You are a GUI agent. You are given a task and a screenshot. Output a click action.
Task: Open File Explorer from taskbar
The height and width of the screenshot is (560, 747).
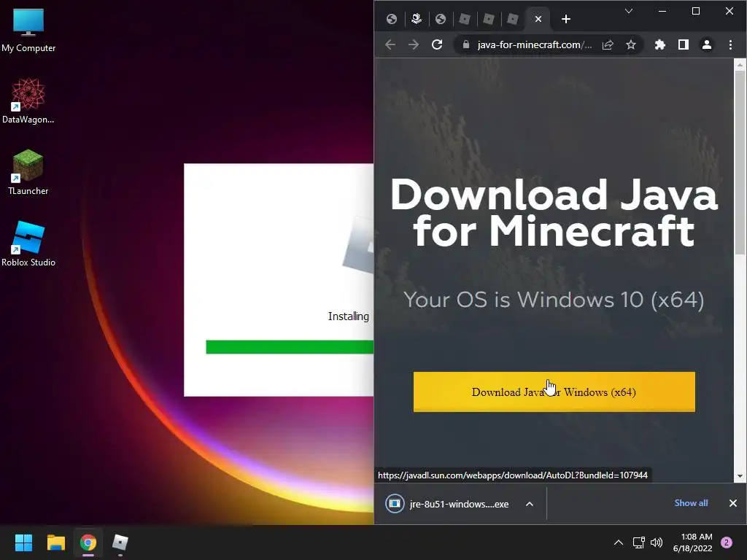coord(55,542)
